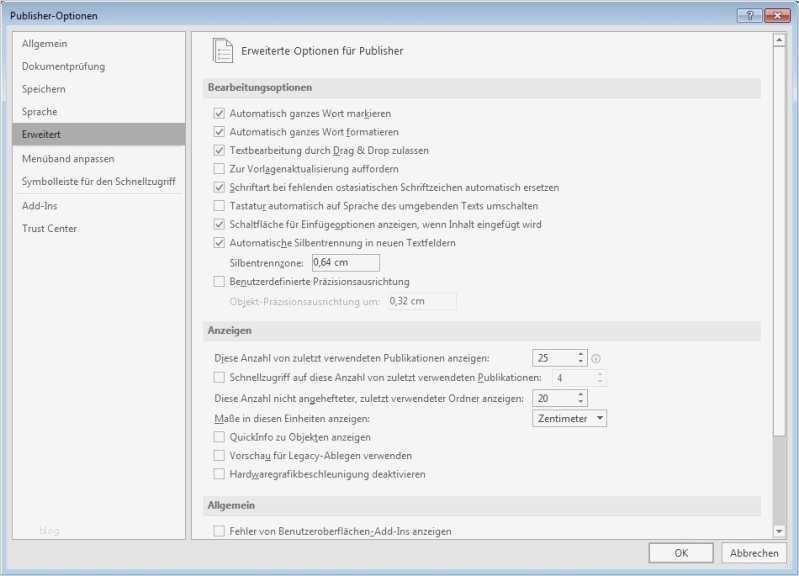The image size is (799, 576).
Task: Enable Zur Vorlagenaktualisierung auffordern
Action: 219,169
